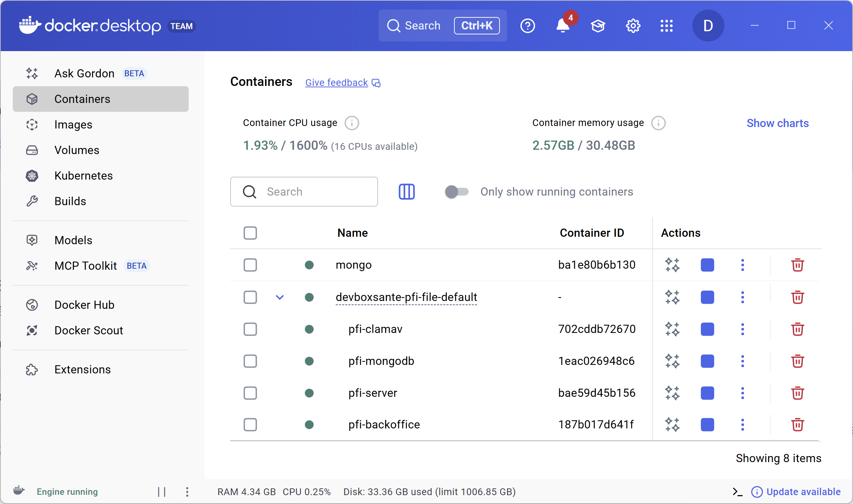Open more actions for pfi-mongodb
This screenshot has width=853, height=504.
742,361
